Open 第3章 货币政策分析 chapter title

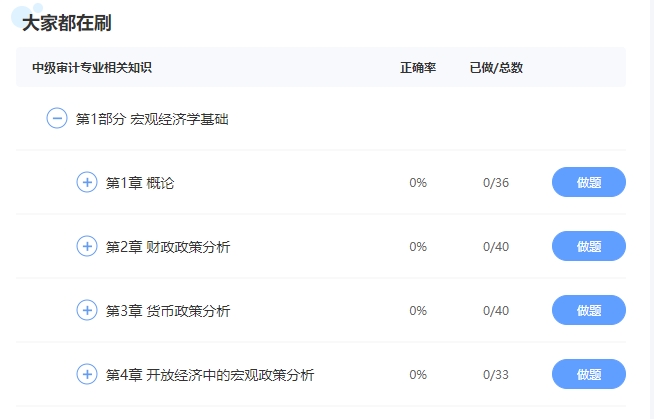coord(168,311)
